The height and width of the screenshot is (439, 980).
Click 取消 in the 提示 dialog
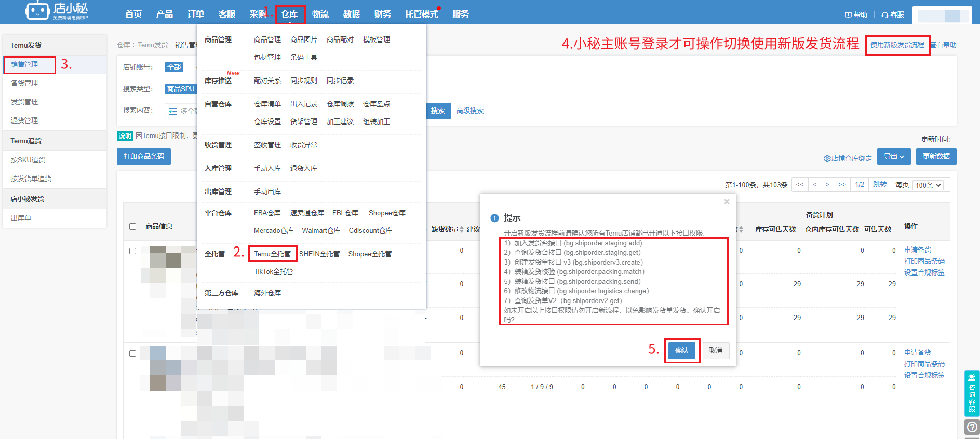click(716, 351)
